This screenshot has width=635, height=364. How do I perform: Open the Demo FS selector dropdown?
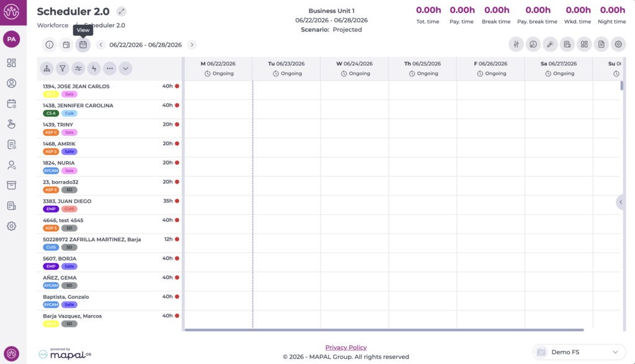pos(579,352)
